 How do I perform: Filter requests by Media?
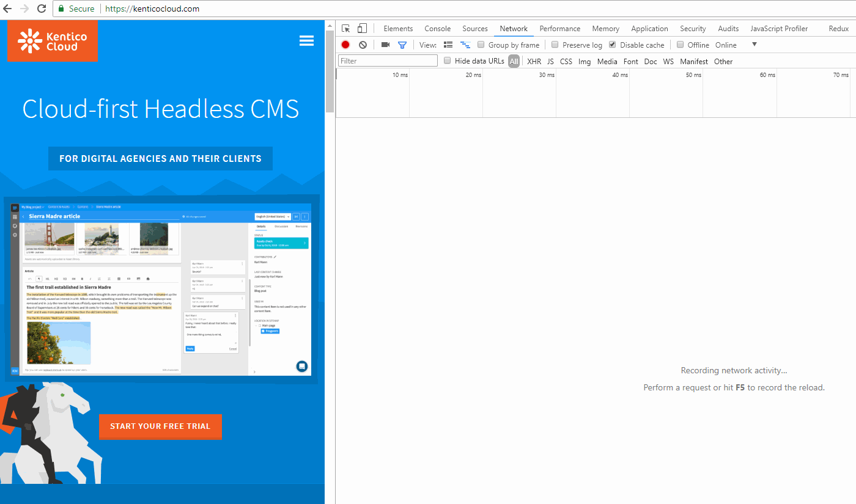tap(607, 61)
